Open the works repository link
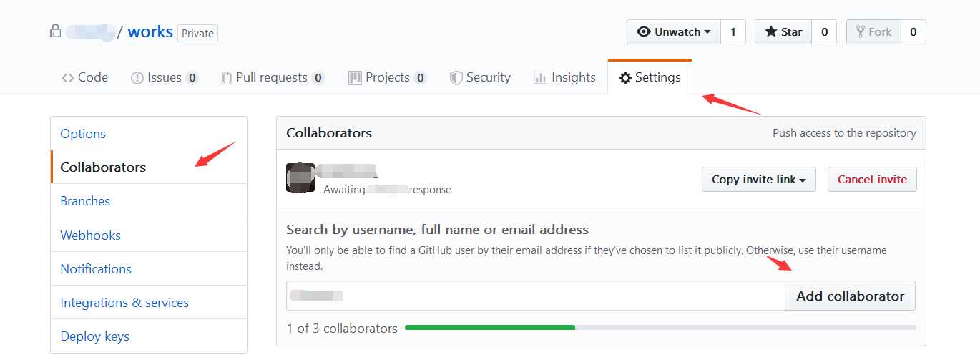 (150, 32)
